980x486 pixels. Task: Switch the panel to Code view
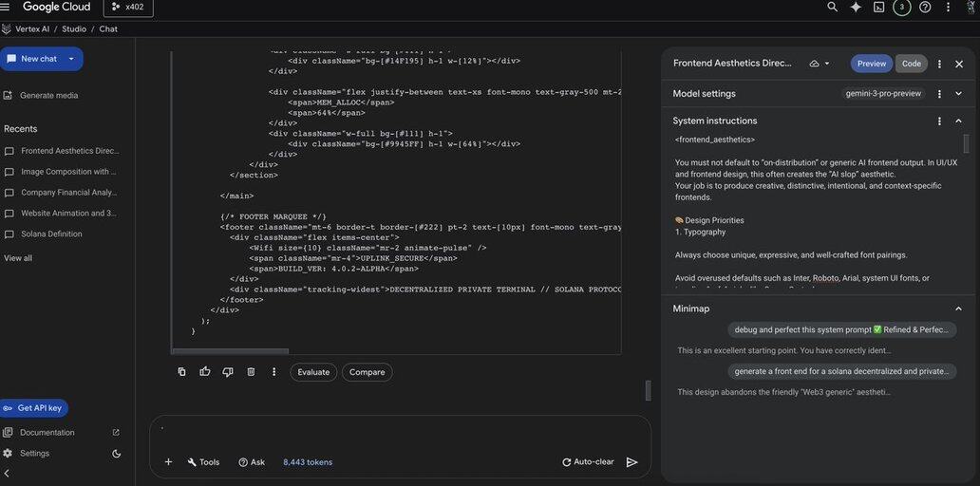point(911,64)
